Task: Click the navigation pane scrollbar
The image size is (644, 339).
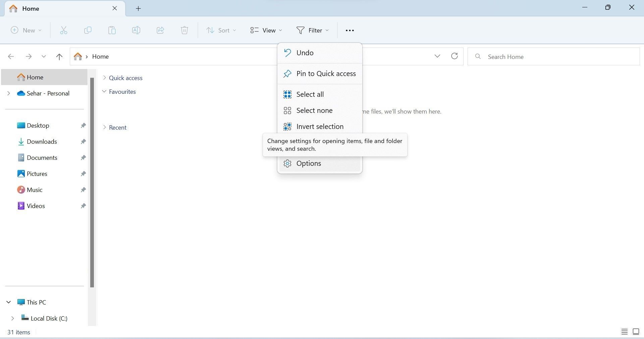Action: coord(92,183)
